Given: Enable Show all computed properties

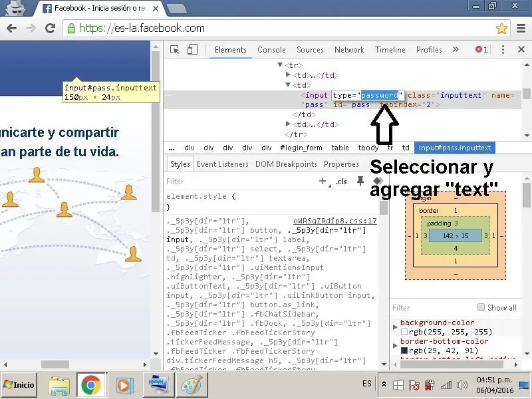Looking at the screenshot, I should [481, 307].
